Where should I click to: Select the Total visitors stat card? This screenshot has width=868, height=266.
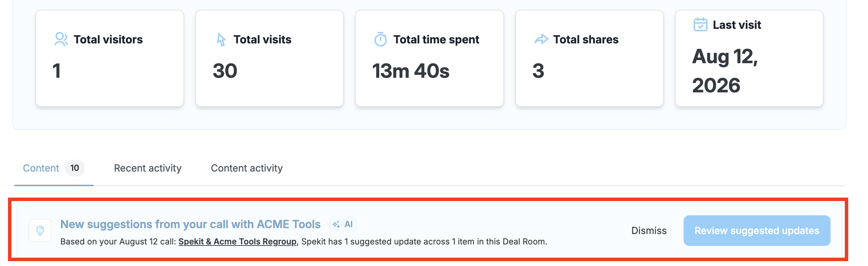(x=110, y=58)
